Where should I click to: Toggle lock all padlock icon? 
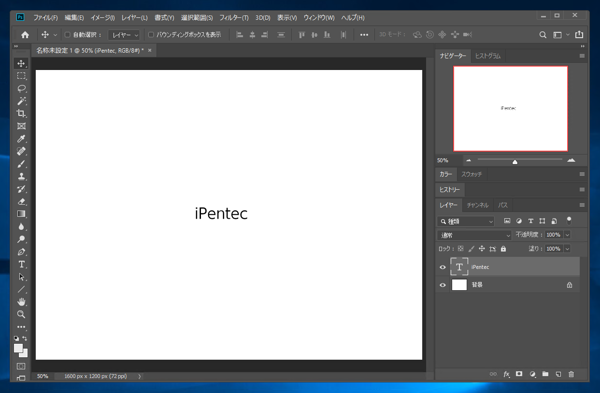pos(503,249)
